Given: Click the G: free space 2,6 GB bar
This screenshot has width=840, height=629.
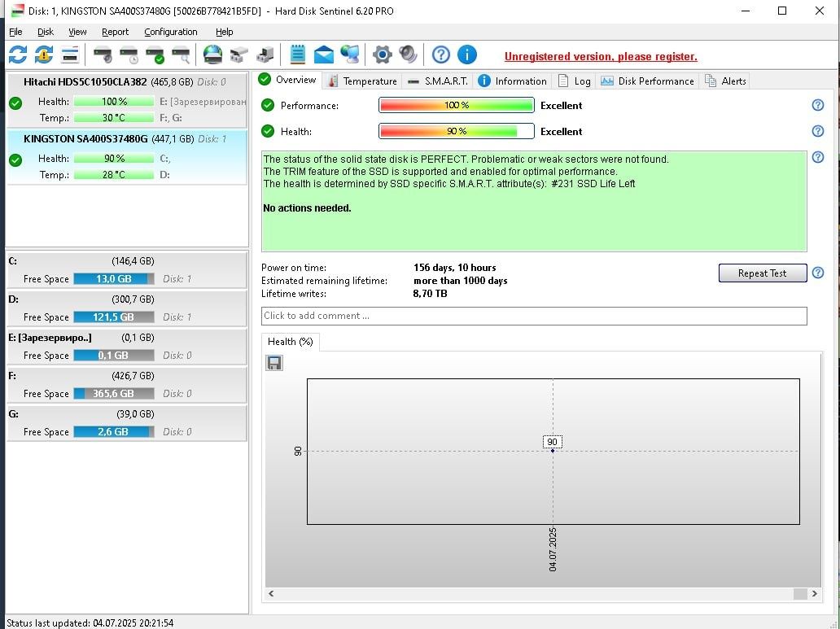Looking at the screenshot, I should coord(114,432).
